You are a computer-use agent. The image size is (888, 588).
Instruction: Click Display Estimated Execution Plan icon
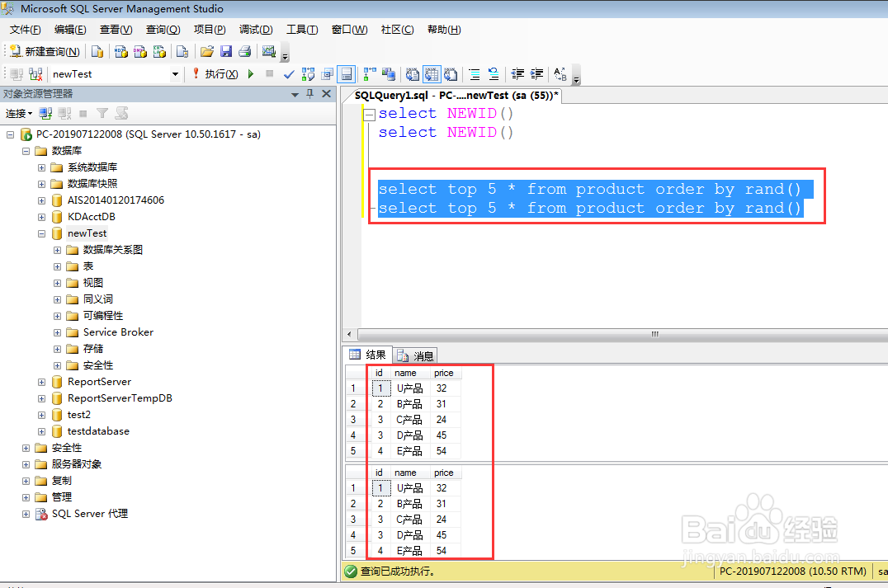point(308,74)
